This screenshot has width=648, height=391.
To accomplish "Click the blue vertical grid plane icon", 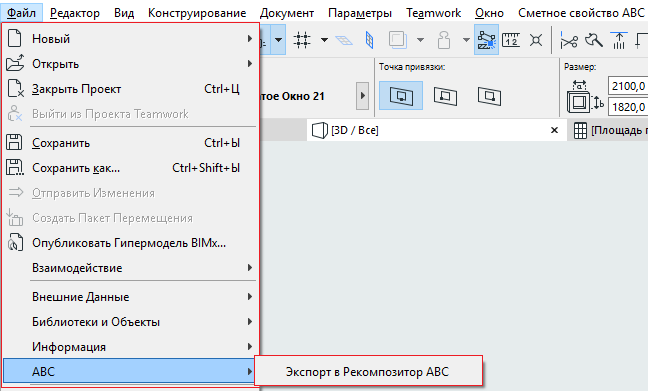I will tap(369, 40).
